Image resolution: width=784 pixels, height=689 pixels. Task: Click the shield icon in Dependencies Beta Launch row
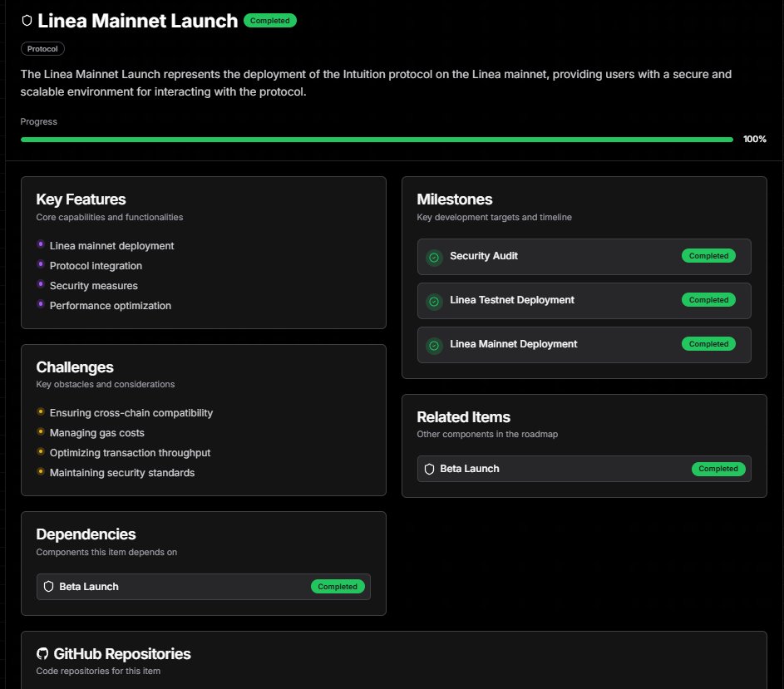click(x=48, y=587)
